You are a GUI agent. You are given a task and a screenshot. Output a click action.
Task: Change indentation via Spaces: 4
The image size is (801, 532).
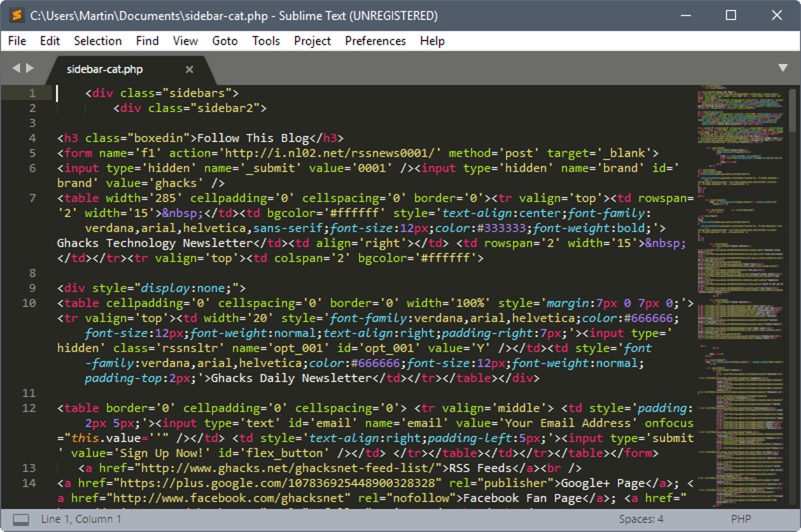[641, 519]
